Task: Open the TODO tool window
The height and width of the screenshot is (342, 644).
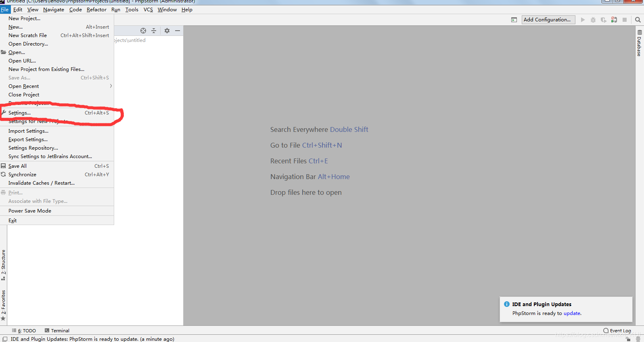Action: click(x=24, y=331)
